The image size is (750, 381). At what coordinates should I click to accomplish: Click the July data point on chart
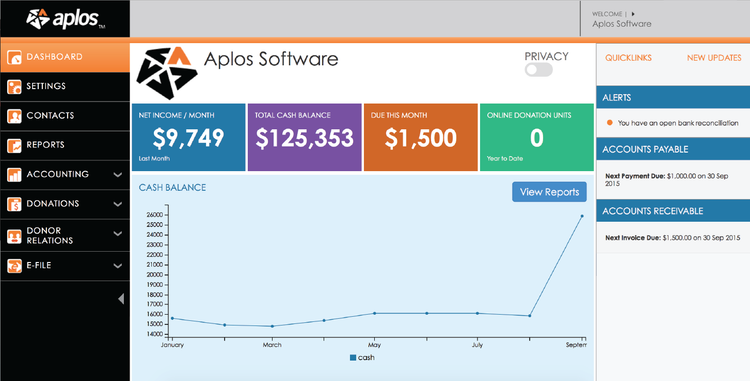coord(477,313)
